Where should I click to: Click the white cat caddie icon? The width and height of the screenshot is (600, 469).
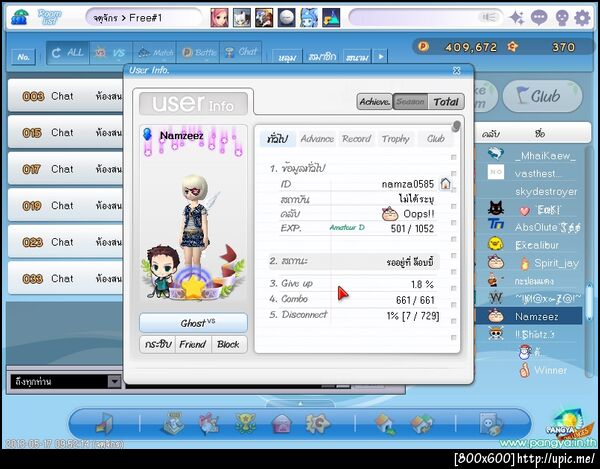[242, 18]
